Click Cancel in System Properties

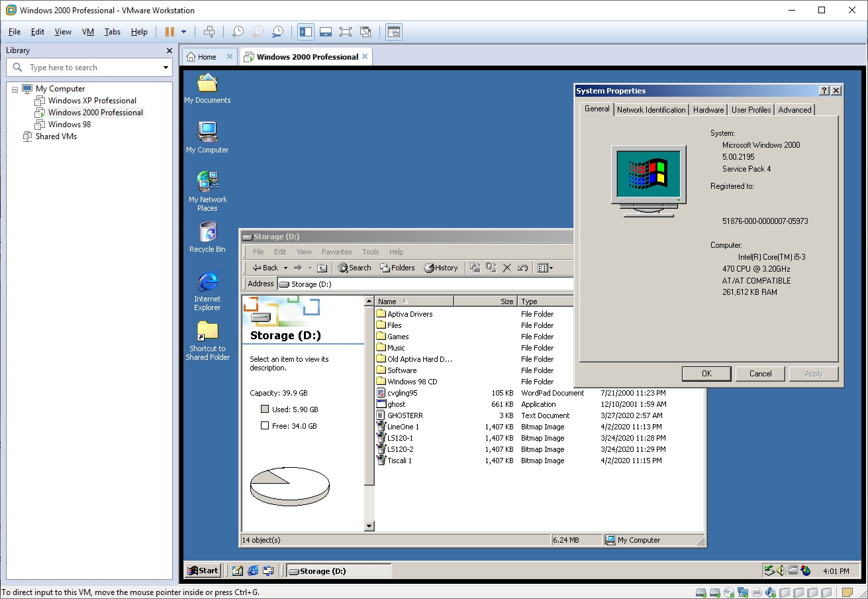[x=760, y=374]
